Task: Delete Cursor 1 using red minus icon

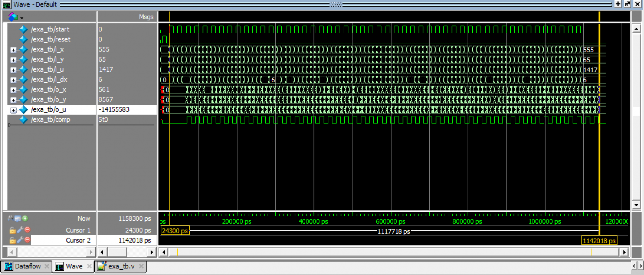Action: (28, 230)
